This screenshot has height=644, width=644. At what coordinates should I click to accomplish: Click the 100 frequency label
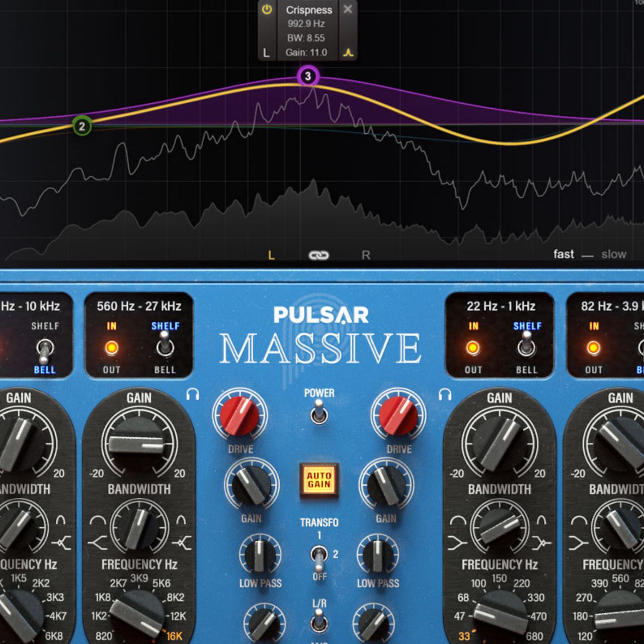(478, 584)
